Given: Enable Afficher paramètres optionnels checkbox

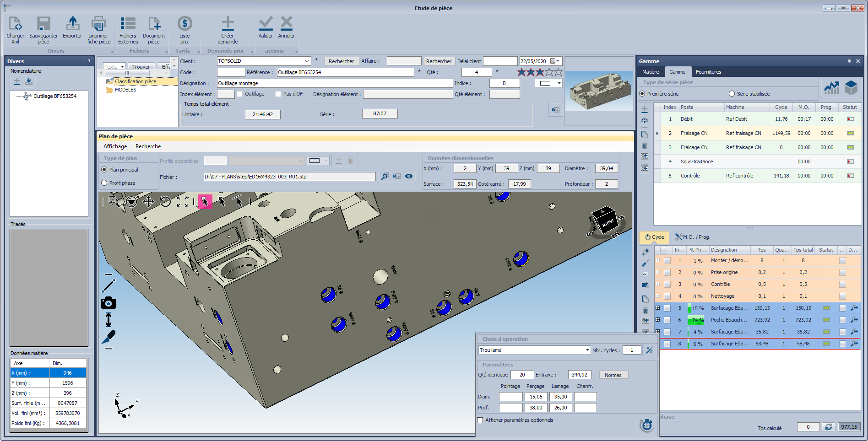Looking at the screenshot, I should (480, 420).
